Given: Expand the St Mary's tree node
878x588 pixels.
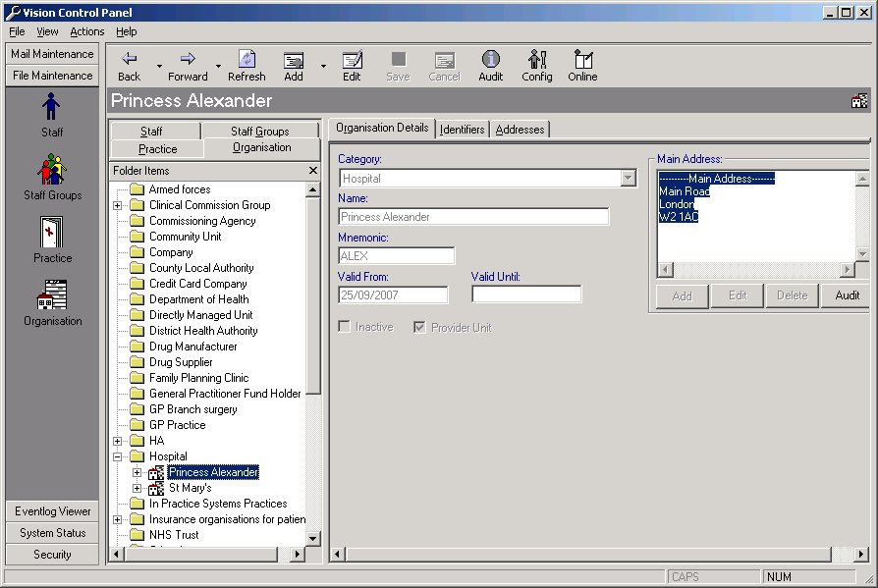Looking at the screenshot, I should [137, 489].
